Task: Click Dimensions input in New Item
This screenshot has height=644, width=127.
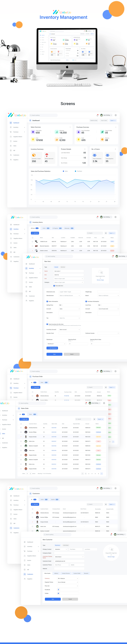Action: (70, 292)
